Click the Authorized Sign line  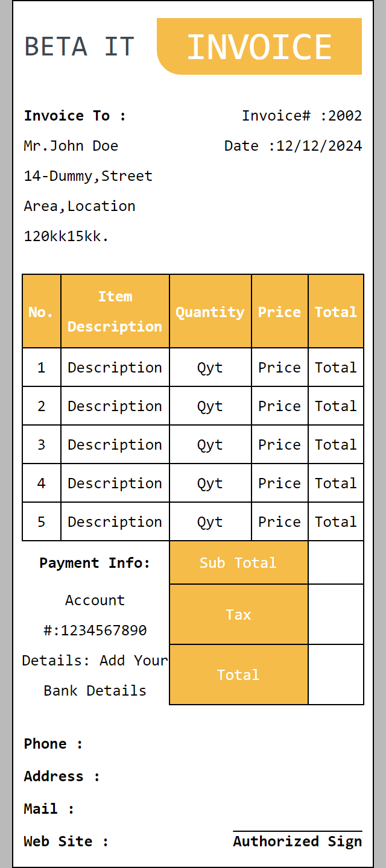pos(297,841)
